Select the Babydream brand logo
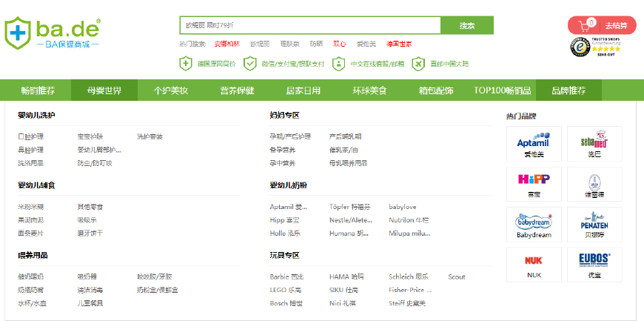 coord(534,222)
